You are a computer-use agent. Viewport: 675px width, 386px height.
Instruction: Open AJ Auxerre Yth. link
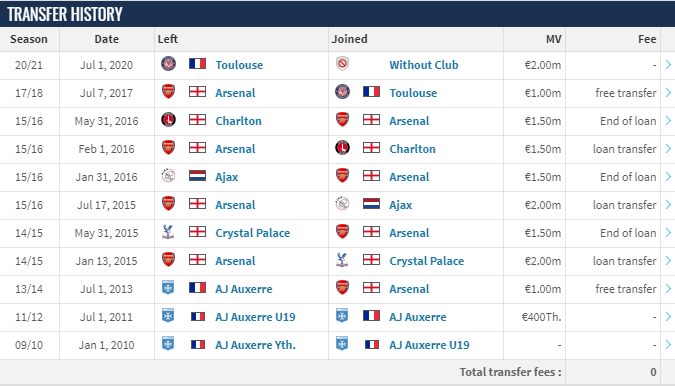(x=255, y=345)
